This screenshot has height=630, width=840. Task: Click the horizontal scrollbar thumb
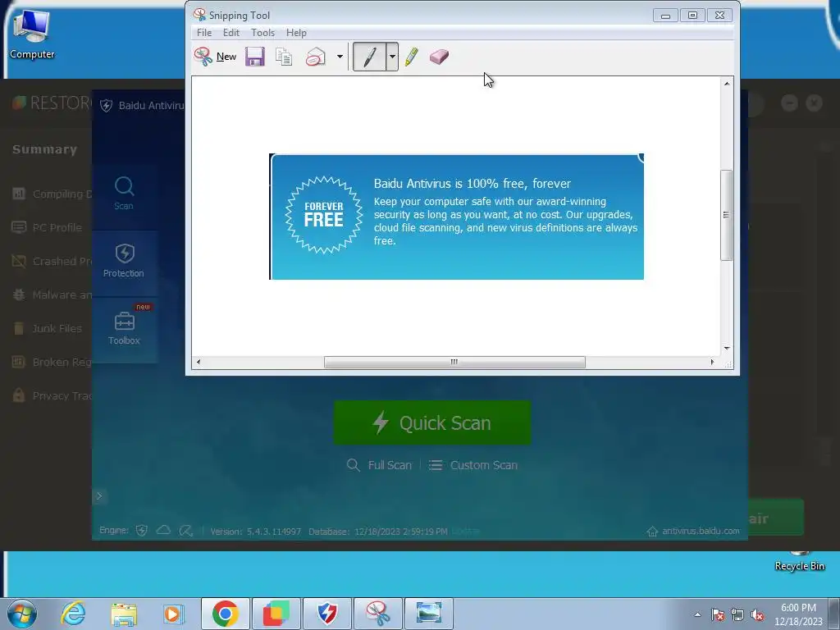point(454,362)
